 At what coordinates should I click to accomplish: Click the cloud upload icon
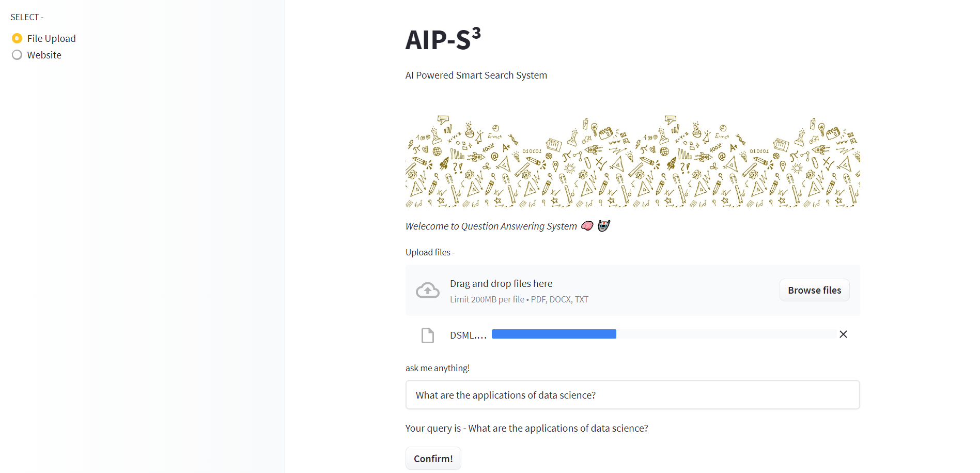(x=428, y=291)
